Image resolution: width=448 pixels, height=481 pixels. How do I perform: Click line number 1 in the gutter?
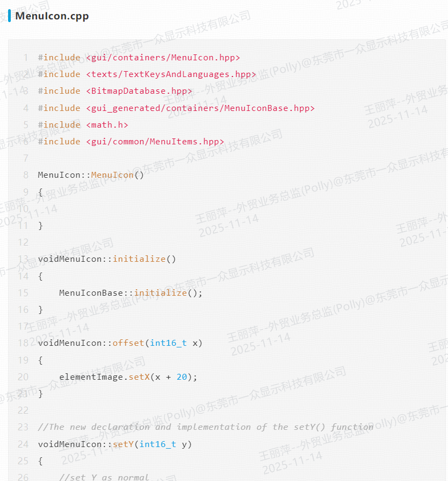[25, 58]
